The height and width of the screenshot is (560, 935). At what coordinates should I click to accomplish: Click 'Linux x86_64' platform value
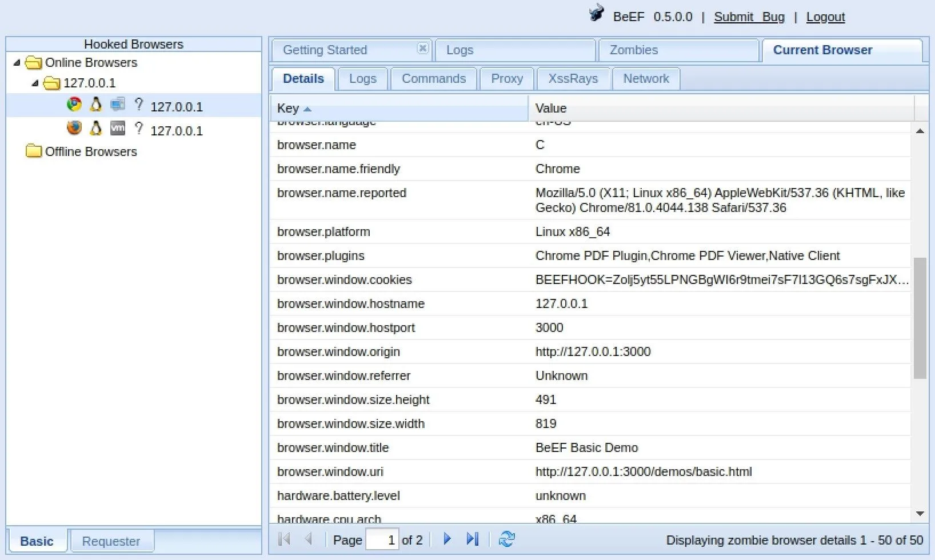[573, 232]
